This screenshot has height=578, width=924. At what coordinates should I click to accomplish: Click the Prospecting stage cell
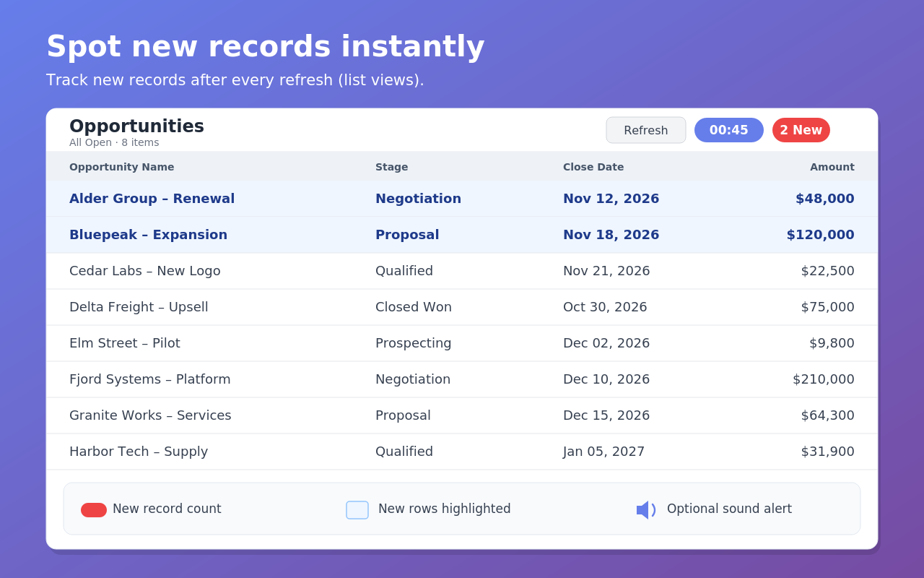(x=414, y=343)
